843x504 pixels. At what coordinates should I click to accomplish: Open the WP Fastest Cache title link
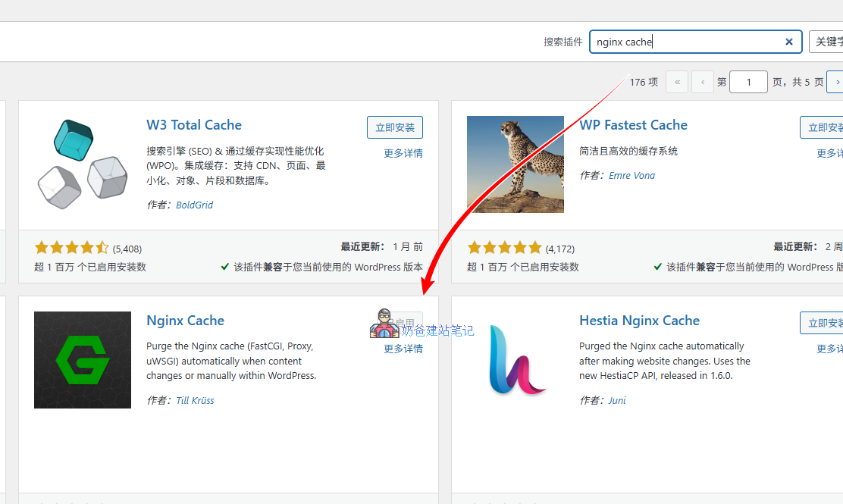click(633, 125)
